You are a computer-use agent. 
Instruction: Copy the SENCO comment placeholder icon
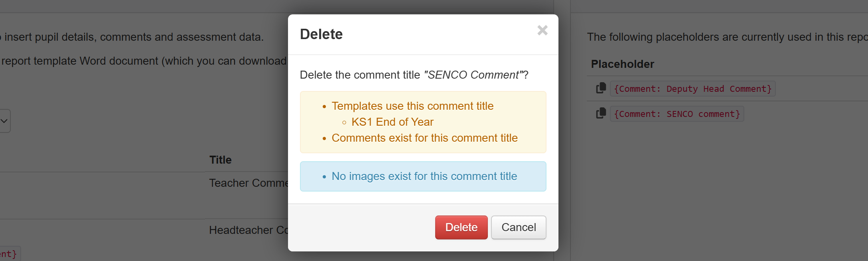[601, 113]
